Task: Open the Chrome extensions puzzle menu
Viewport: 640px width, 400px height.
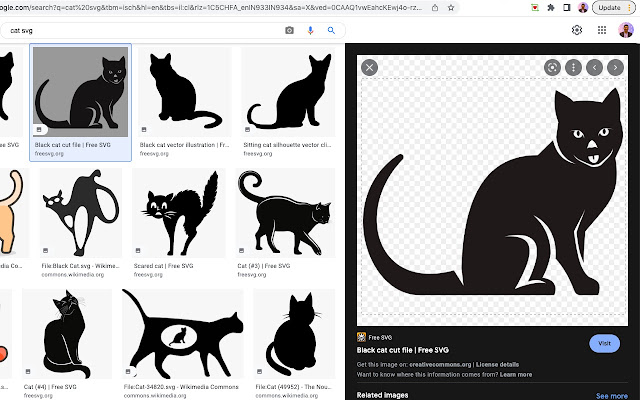Action: [551, 8]
